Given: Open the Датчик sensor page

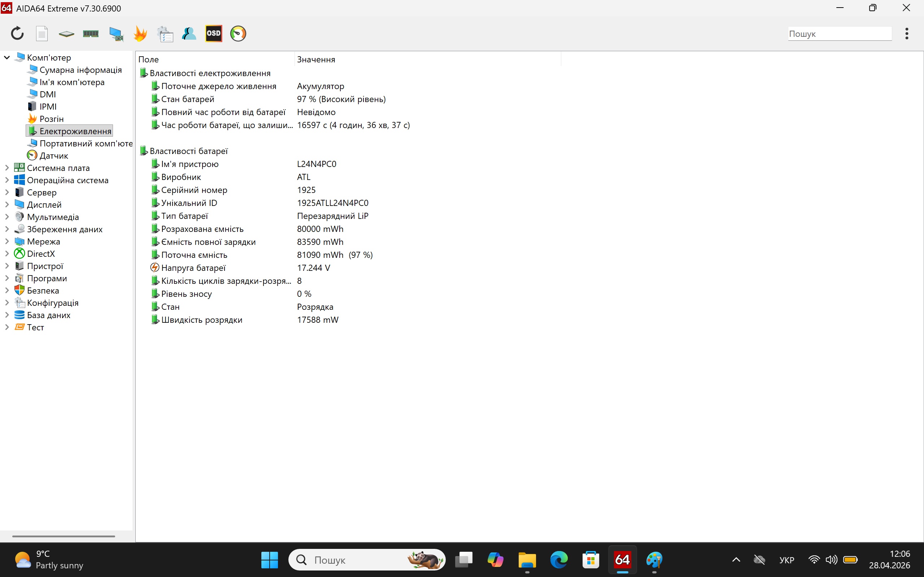Looking at the screenshot, I should [x=54, y=155].
